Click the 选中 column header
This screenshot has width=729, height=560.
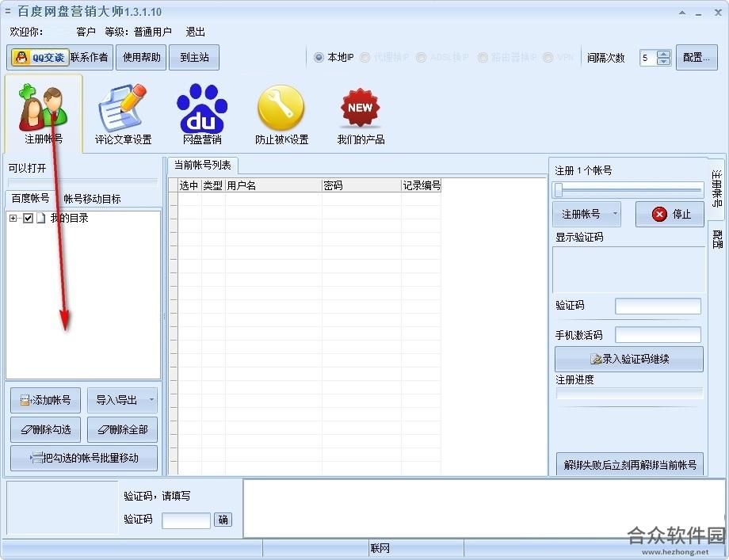click(189, 185)
